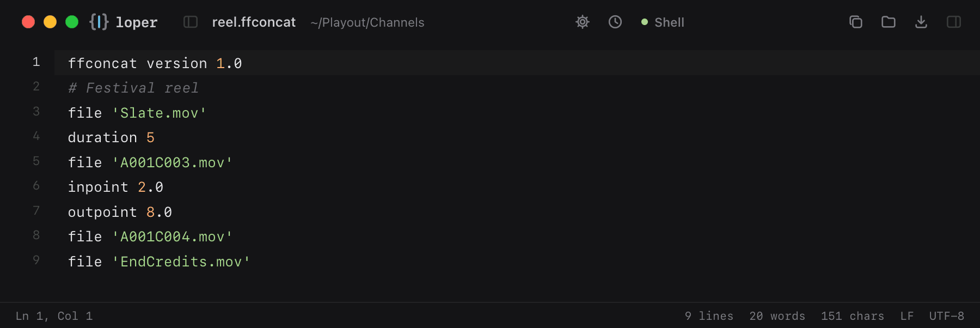Click the loper braces logo icon
This screenshot has width=980, height=328.
pos(99,22)
